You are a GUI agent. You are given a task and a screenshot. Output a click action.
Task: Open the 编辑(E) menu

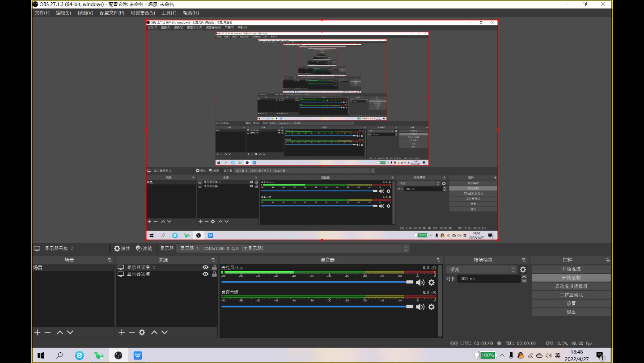point(63,13)
